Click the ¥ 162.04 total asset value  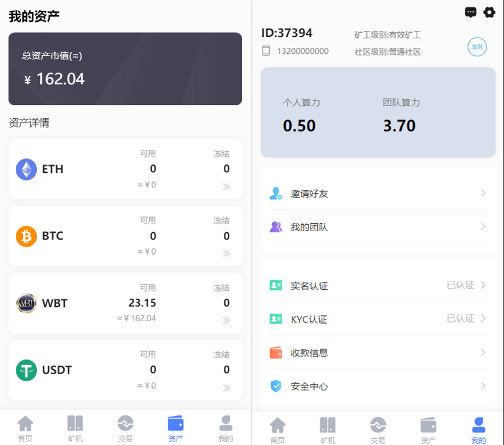[x=55, y=79]
